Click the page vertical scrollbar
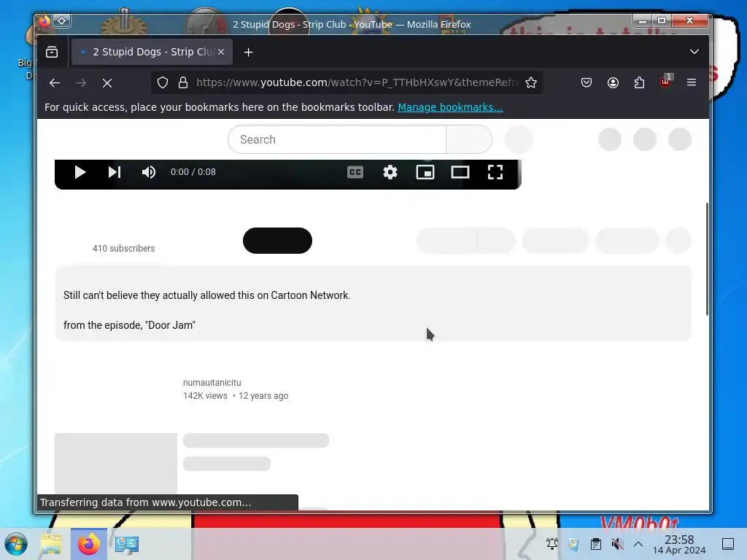Screen dimensions: 747x560 [x=707, y=259]
